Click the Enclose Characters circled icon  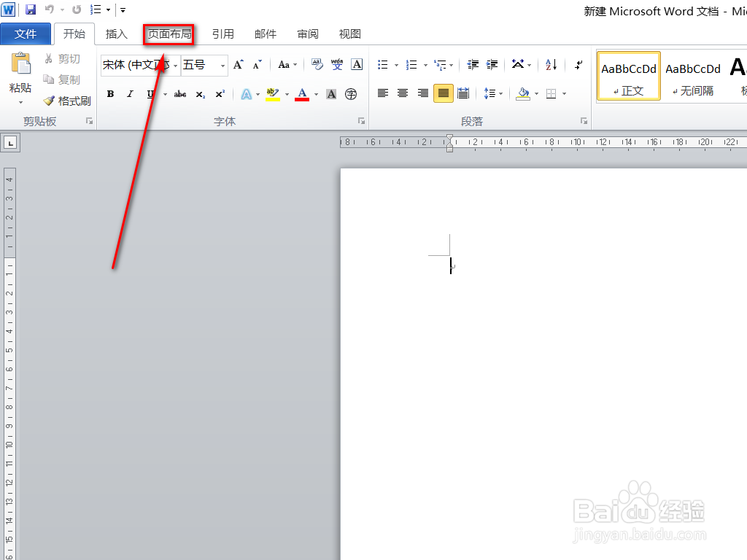point(351,94)
